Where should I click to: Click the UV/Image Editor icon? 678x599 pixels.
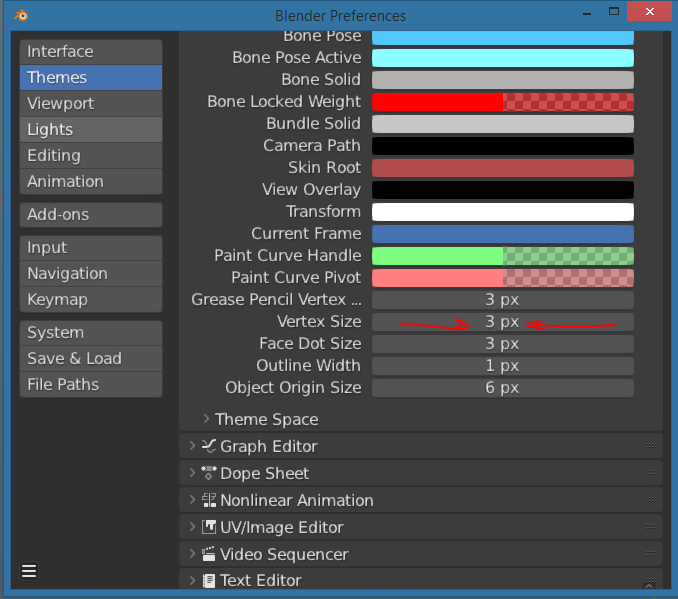209,527
